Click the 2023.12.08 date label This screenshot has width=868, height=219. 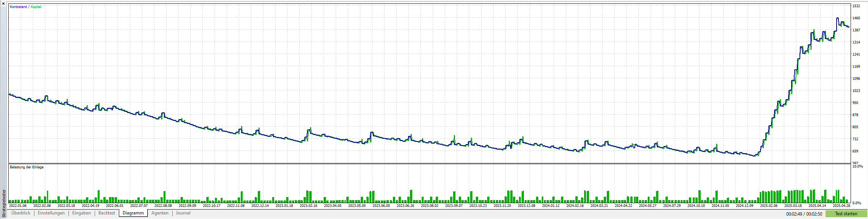(x=527, y=206)
